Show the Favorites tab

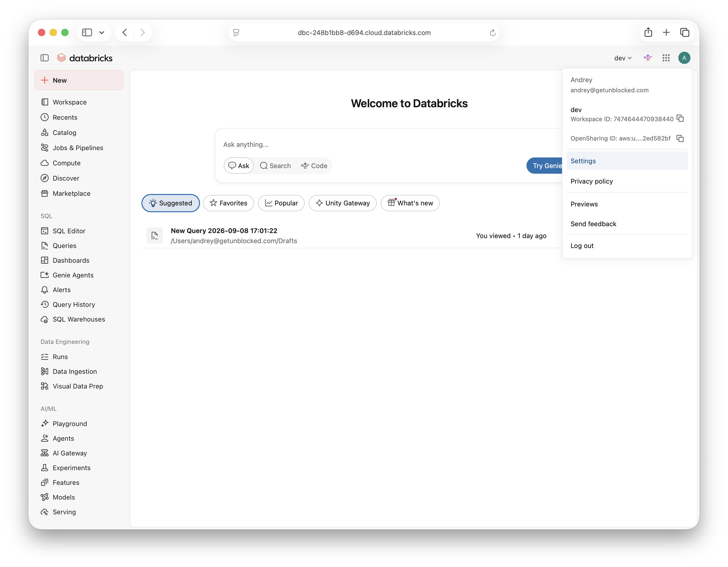click(x=228, y=203)
